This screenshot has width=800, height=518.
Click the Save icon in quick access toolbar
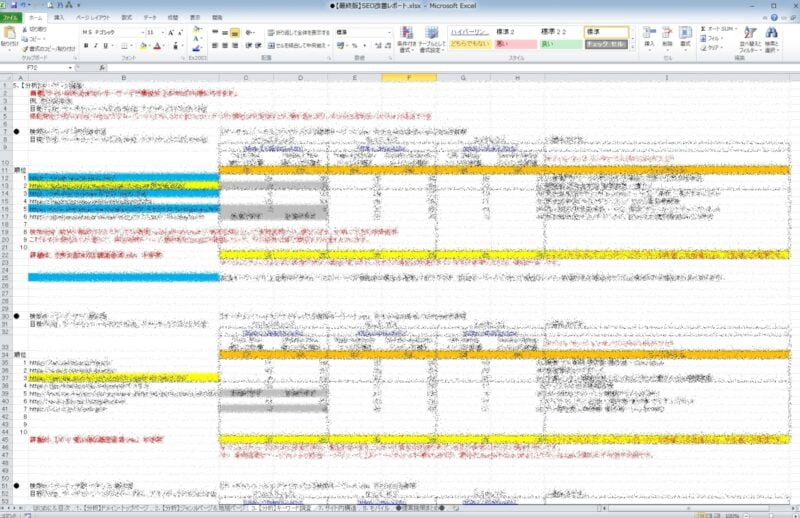coord(13,5)
